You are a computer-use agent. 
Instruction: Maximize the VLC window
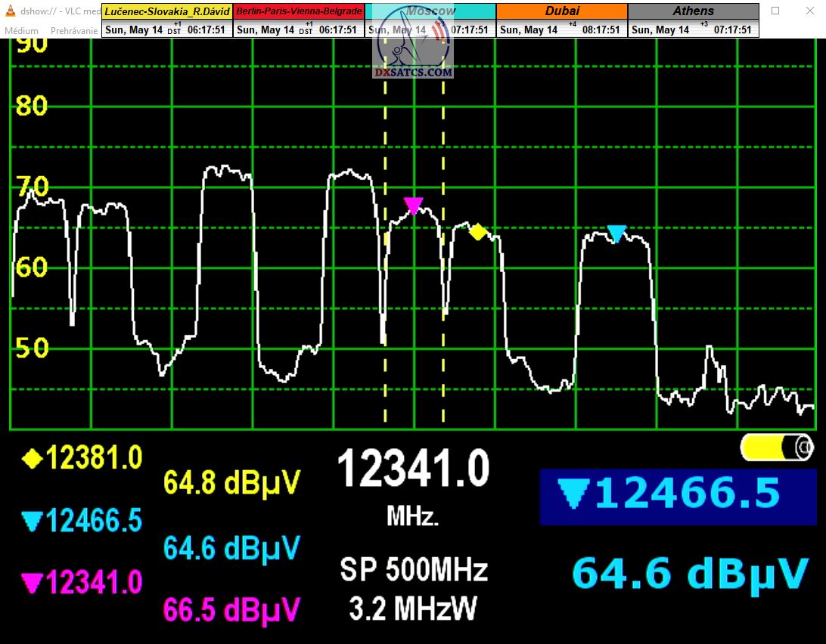775,11
